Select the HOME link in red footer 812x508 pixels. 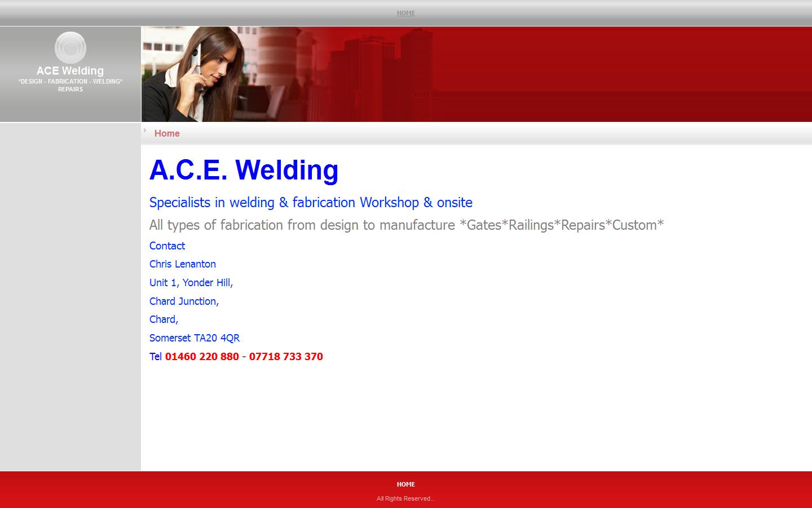tap(405, 484)
